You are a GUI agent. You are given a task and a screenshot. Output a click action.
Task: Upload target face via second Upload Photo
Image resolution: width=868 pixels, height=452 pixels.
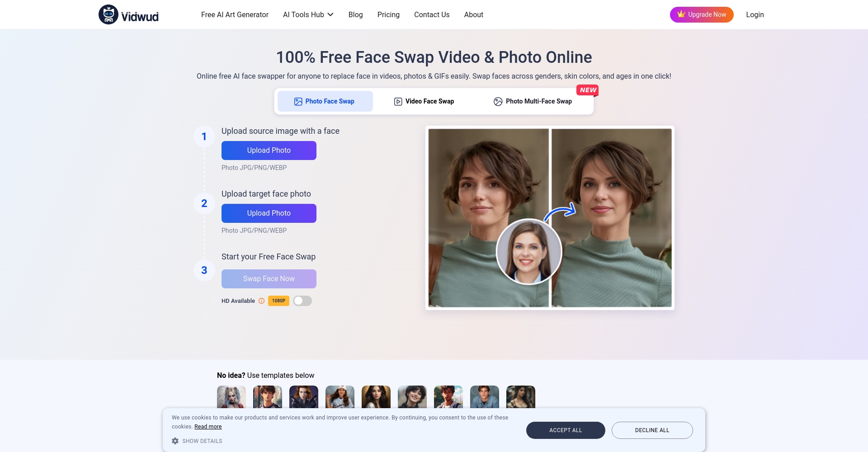pos(269,213)
